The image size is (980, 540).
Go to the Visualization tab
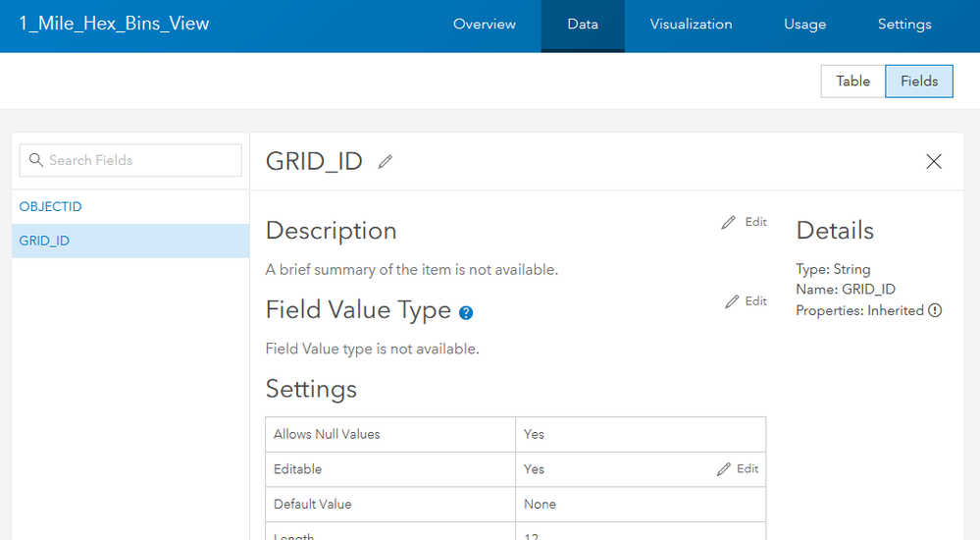[691, 25]
